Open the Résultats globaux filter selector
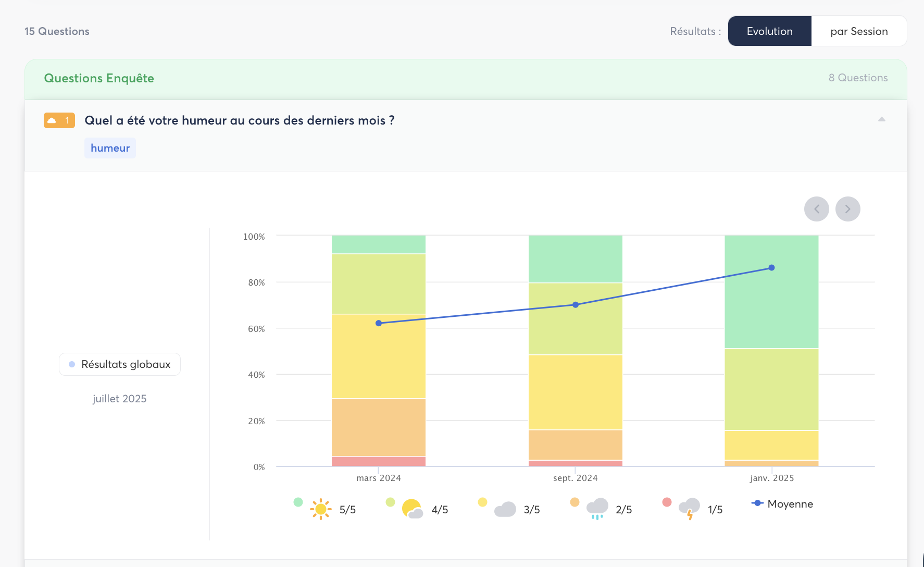The width and height of the screenshot is (924, 567). tap(120, 364)
